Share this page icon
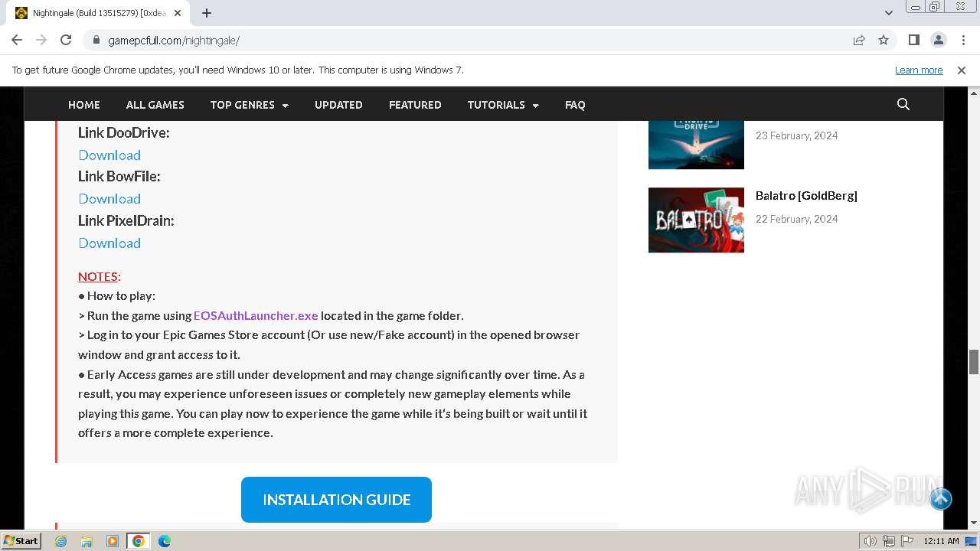Screen dimensions: 980x551 pyautogui.click(x=859, y=40)
